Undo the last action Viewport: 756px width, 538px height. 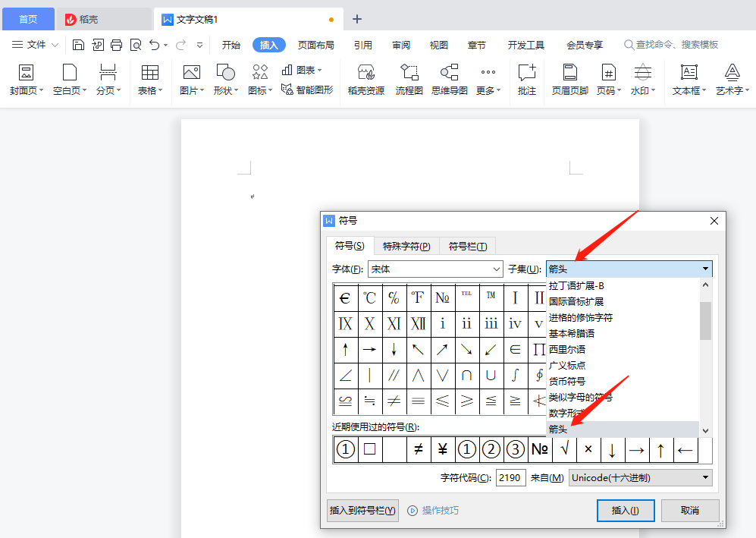point(154,45)
